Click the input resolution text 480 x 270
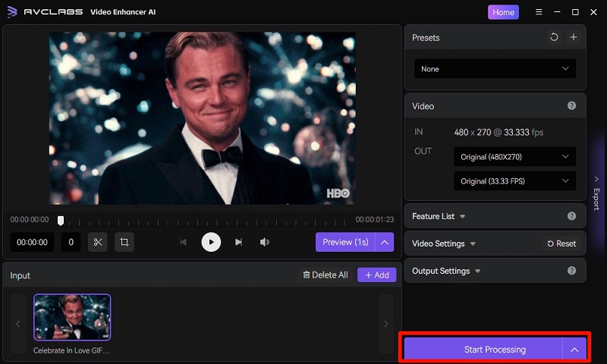 pos(472,132)
